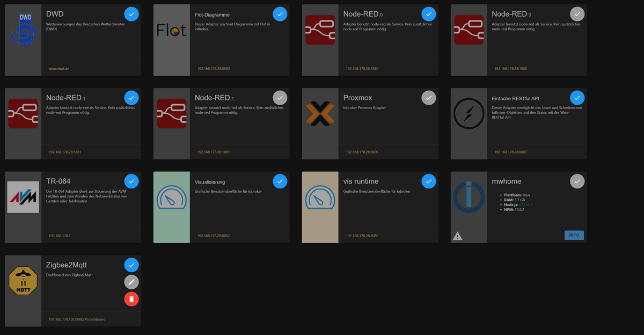This screenshot has height=335, width=644.
Task: Click the RESTful API lightning logo
Action: point(469,114)
